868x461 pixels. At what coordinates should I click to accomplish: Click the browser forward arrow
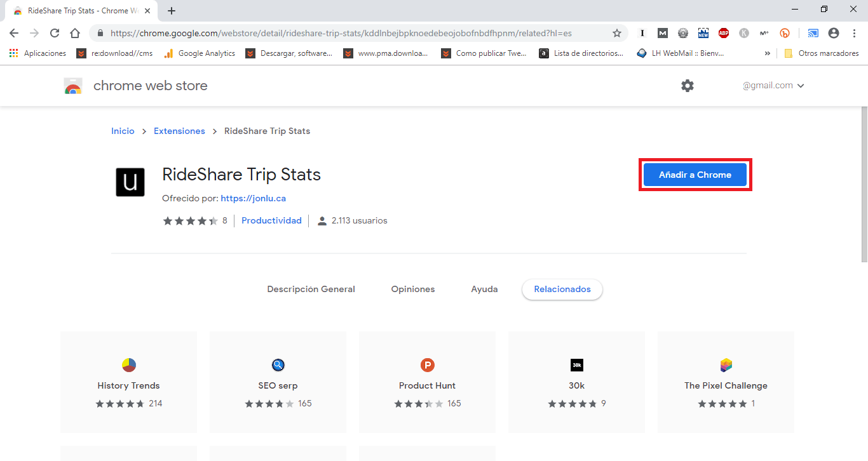[34, 33]
